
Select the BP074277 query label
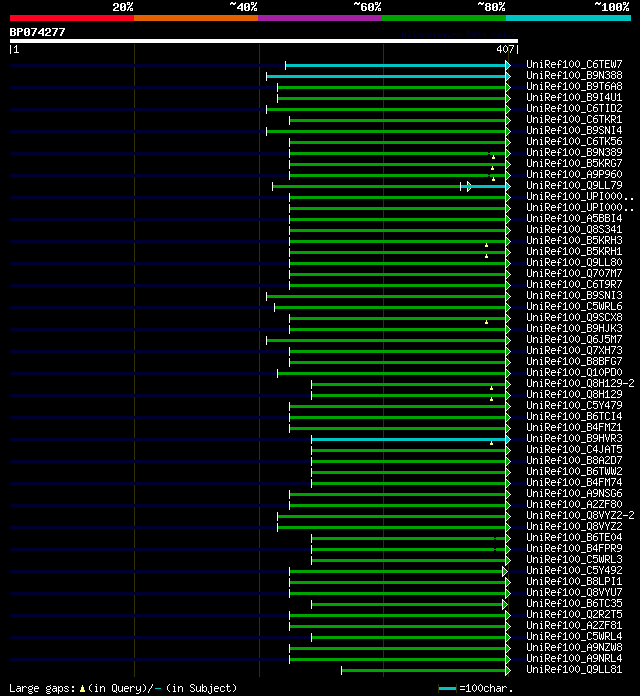(x=37, y=32)
